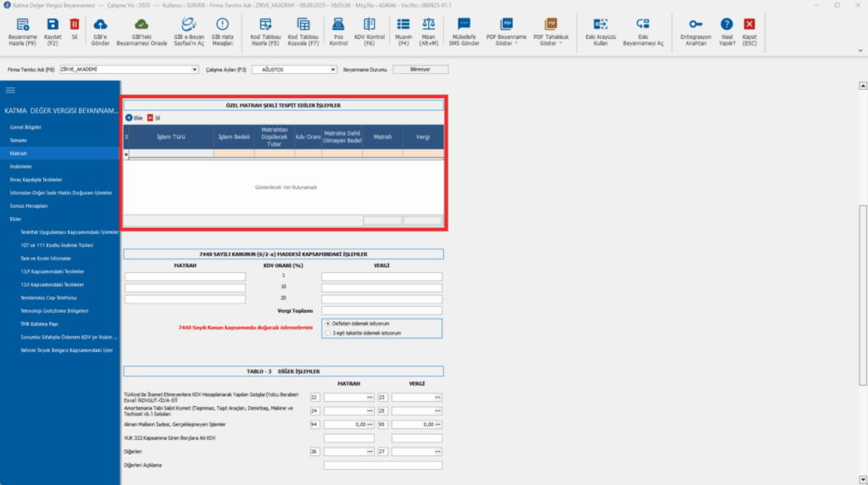Screen dimensions: 868x485
Task: Click Diğerleri Açıklama text field
Action: [382, 465]
